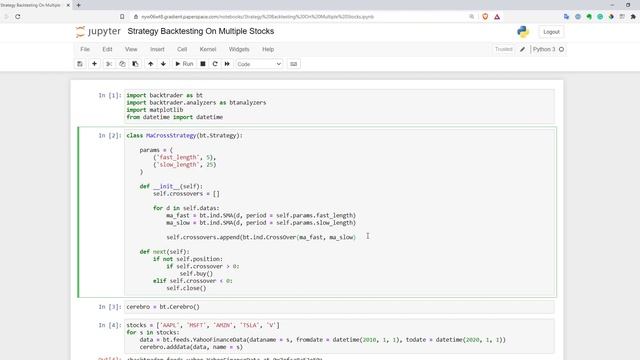Rename notebook title Strategy Backtesting On Multiple Stocks
The width and height of the screenshot is (640, 360).
[201, 31]
